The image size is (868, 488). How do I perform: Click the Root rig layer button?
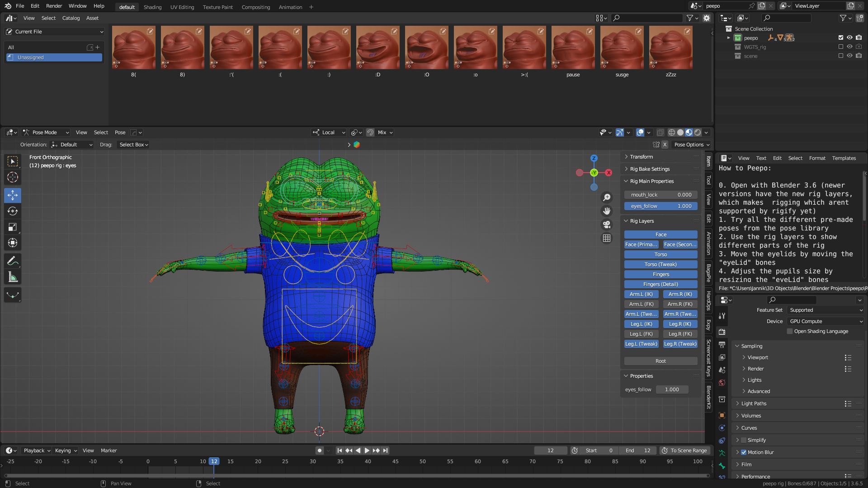click(x=660, y=361)
